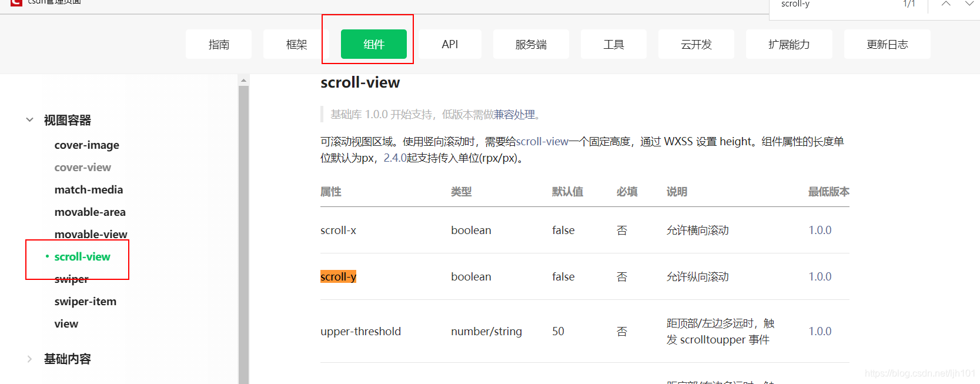
Task: Click the 最低版本 column header
Action: (x=829, y=192)
